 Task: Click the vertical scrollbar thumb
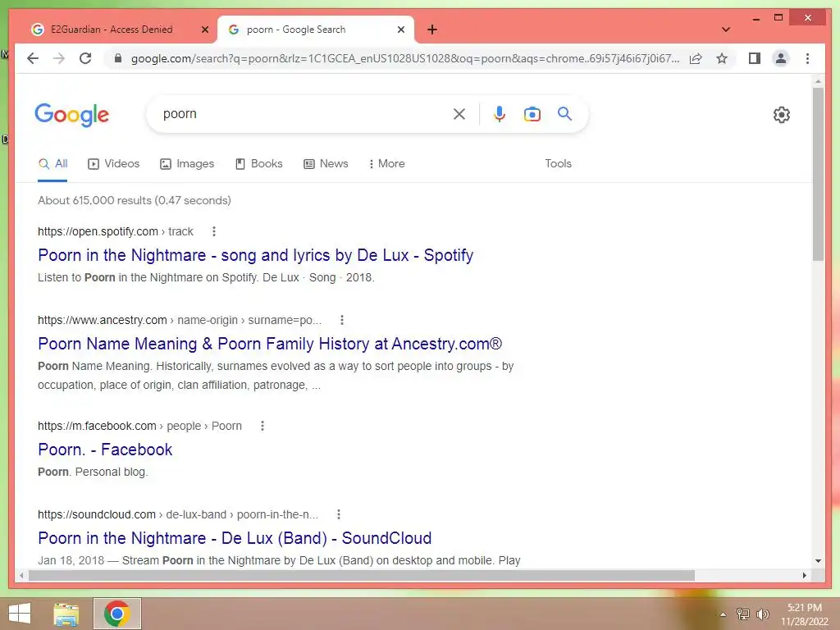818,174
